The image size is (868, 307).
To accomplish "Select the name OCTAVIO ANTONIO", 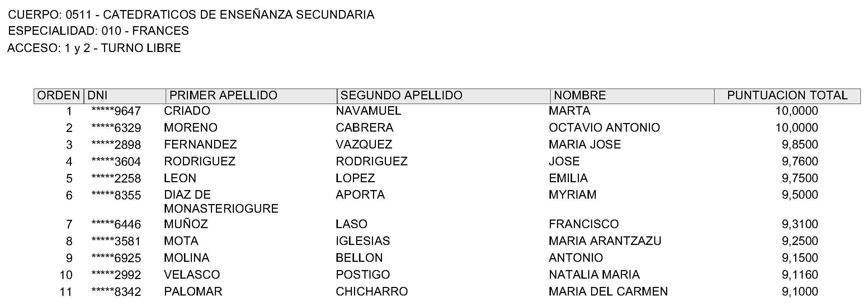I will click(x=604, y=128).
